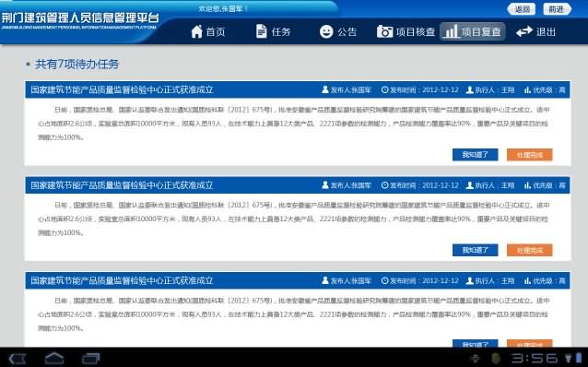The image size is (588, 367).
Task: Click 执行人:王翔 in the first card header
Action: [489, 89]
